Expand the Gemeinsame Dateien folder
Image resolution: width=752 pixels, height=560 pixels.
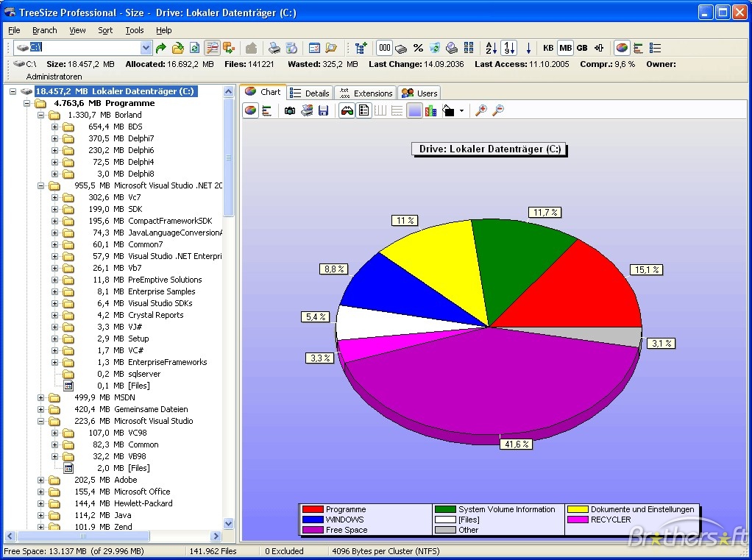click(x=40, y=409)
